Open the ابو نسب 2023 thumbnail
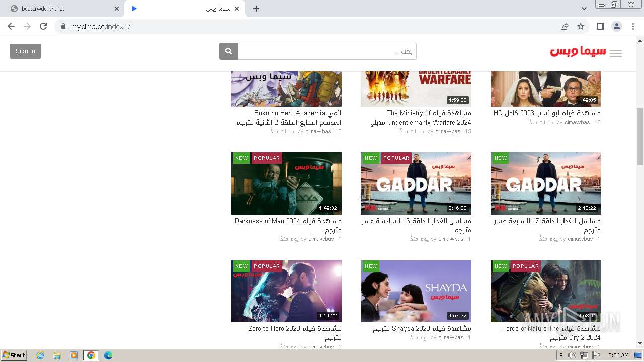This screenshot has width=644, height=362. [x=545, y=89]
